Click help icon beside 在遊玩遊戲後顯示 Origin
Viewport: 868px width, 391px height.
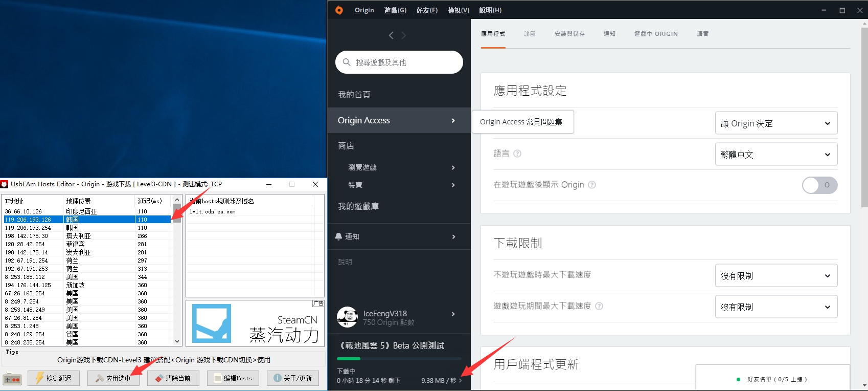[592, 185]
